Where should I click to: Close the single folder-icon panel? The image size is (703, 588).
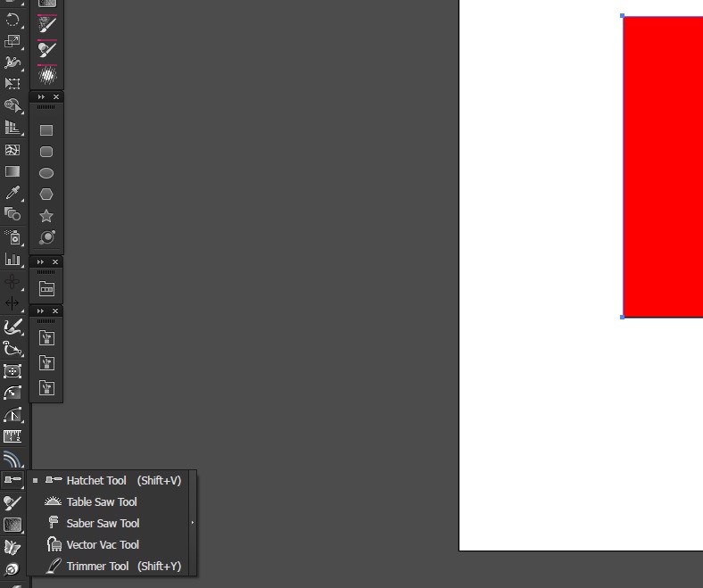click(x=55, y=262)
